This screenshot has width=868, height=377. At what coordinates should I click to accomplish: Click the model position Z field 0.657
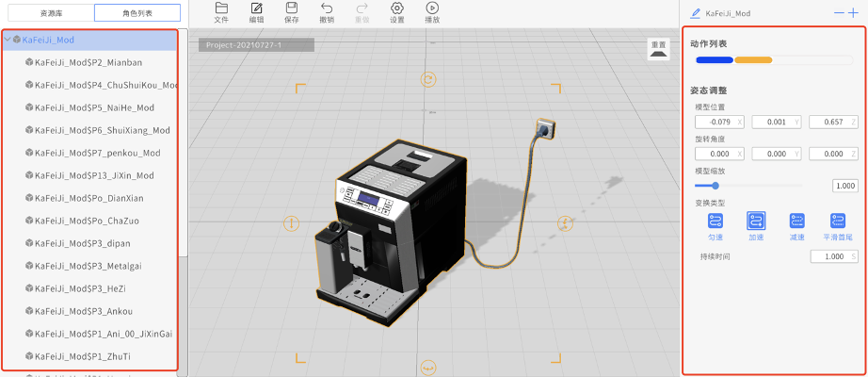(x=834, y=122)
